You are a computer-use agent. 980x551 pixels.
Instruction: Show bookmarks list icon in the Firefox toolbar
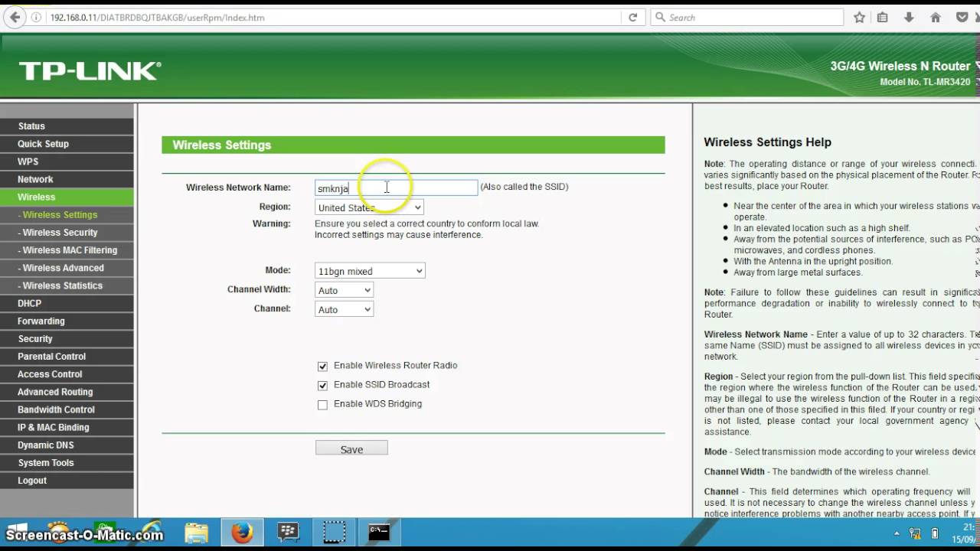coord(883,18)
